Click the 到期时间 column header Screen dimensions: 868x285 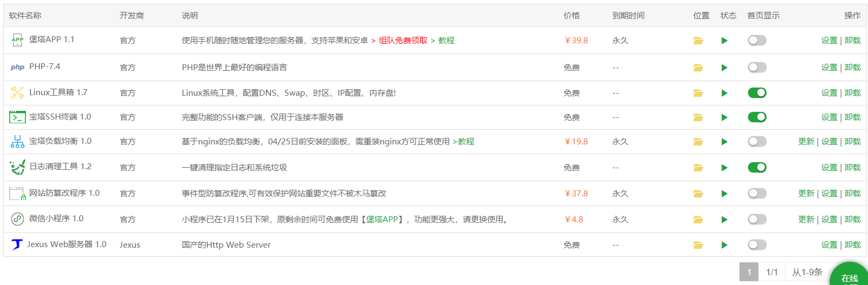[628, 16]
